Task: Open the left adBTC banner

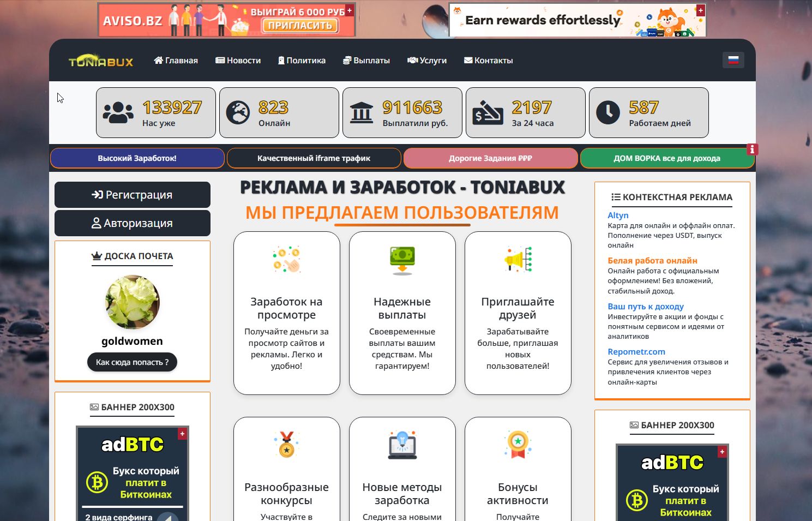Action: tap(133, 474)
